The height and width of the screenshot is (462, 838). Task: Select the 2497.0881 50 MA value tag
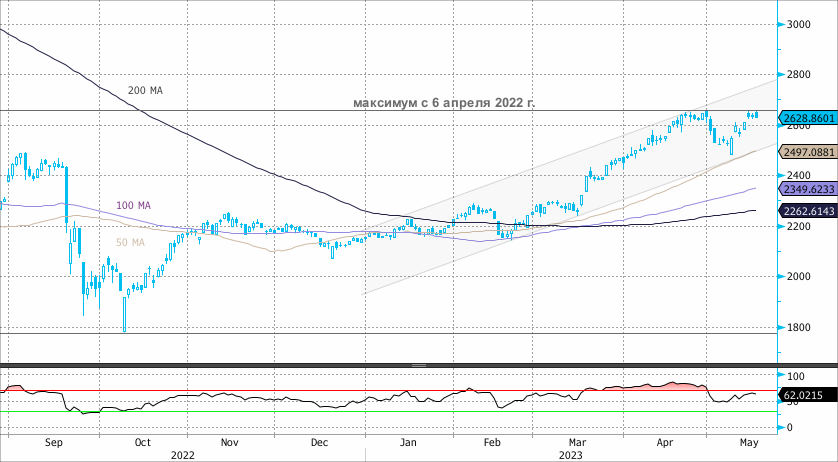808,151
